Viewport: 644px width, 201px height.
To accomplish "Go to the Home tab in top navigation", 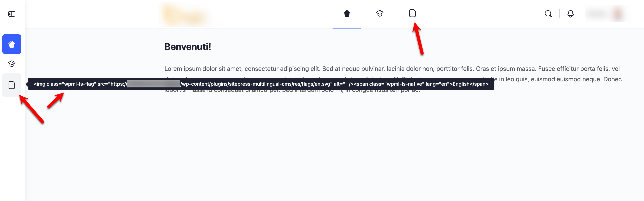I will pos(347,13).
